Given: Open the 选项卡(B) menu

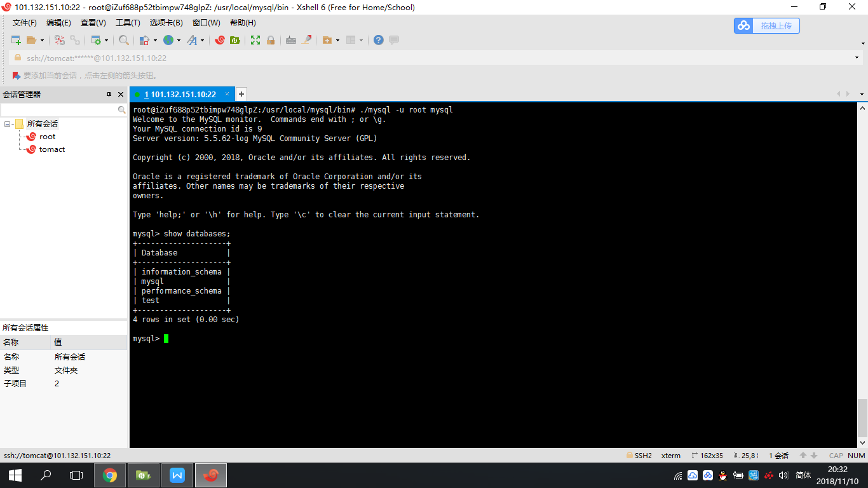Looking at the screenshot, I should tap(166, 23).
